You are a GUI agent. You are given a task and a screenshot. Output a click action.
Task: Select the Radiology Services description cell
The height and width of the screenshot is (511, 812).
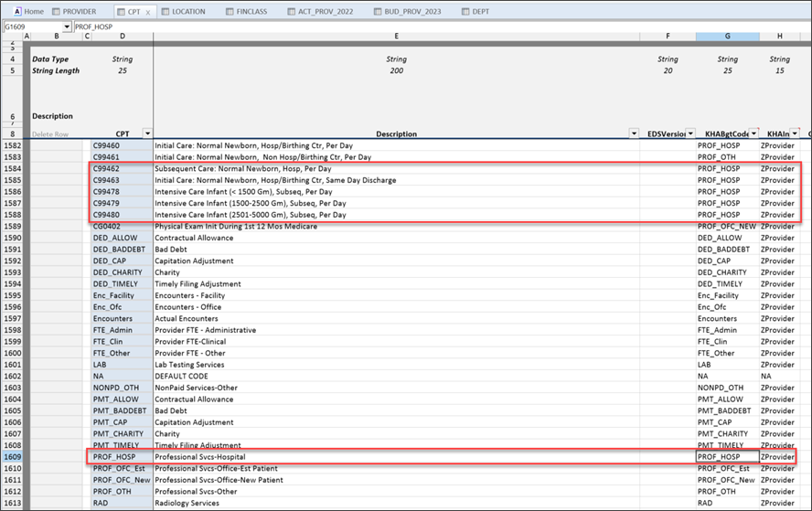pos(393,503)
